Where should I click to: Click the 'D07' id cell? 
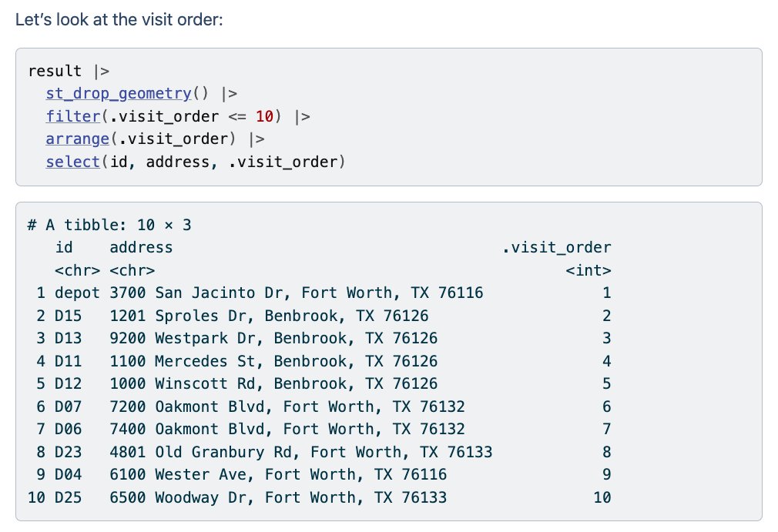tap(68, 407)
